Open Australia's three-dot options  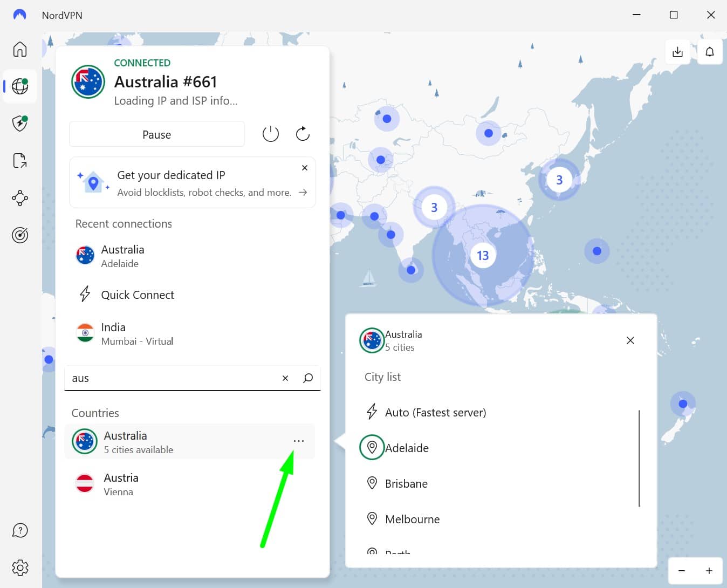click(x=299, y=441)
